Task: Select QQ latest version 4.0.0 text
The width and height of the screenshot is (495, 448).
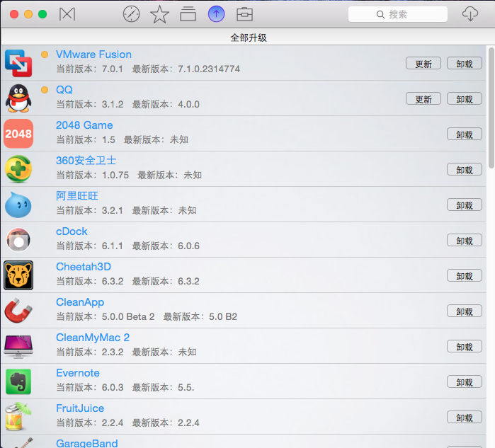Action: tap(188, 104)
